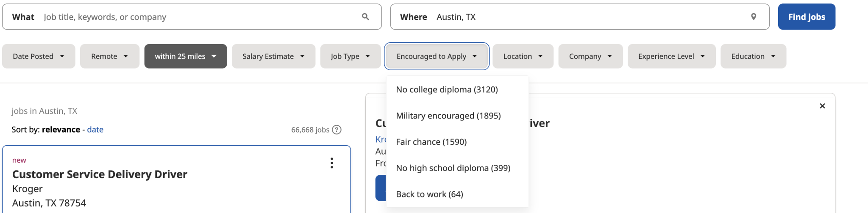Open the within 25 miles dropdown
Viewport: 868px width, 213px height.
point(186,56)
